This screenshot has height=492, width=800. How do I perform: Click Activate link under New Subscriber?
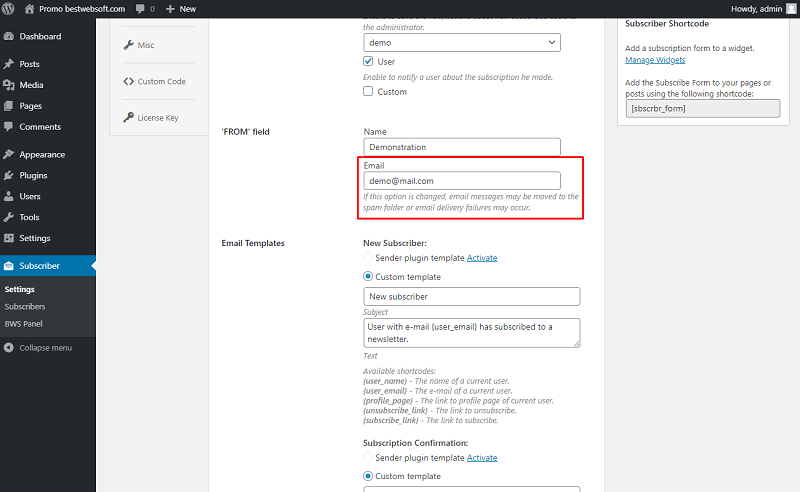pos(482,258)
